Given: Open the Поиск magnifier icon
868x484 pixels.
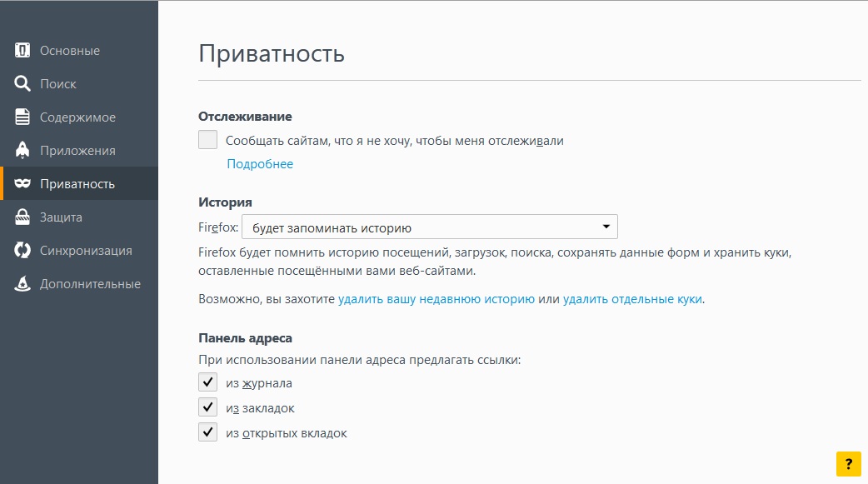Looking at the screenshot, I should (22, 83).
